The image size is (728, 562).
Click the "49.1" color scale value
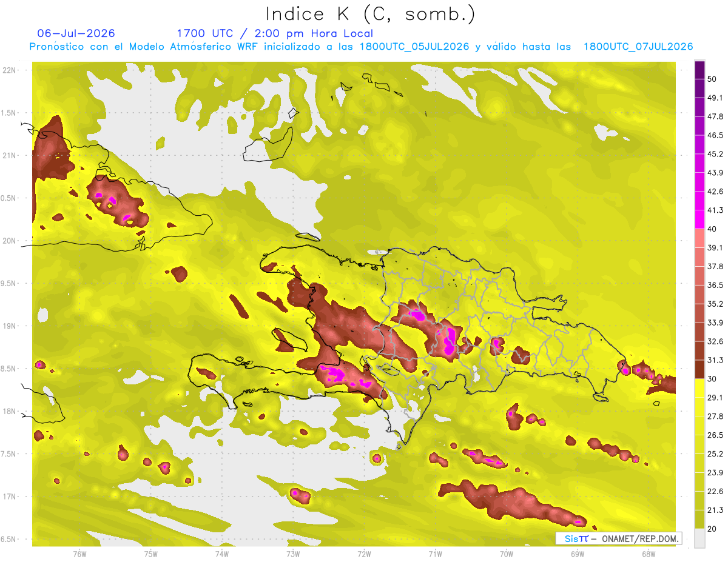point(715,98)
